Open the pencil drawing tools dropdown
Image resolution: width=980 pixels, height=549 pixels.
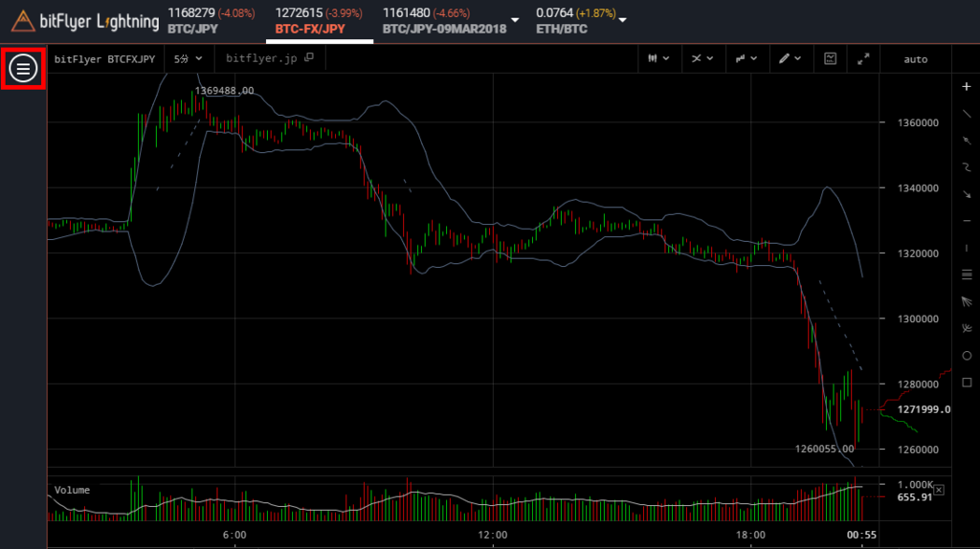790,58
